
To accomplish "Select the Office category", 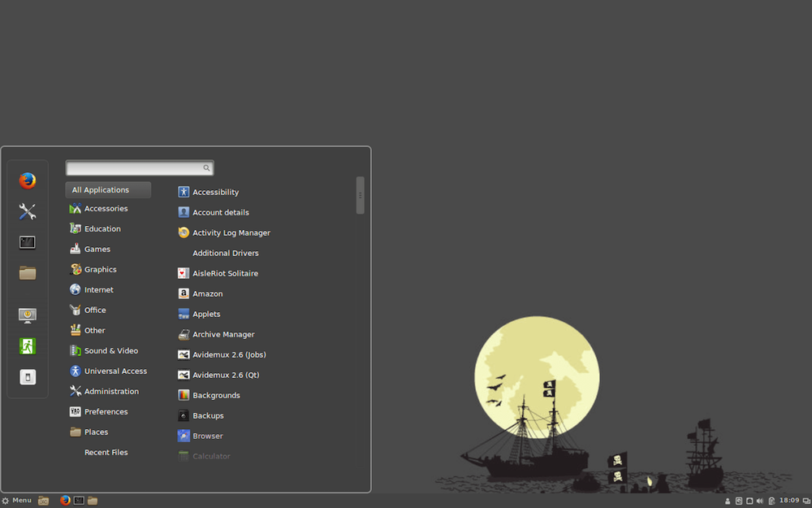I will pos(88,310).
